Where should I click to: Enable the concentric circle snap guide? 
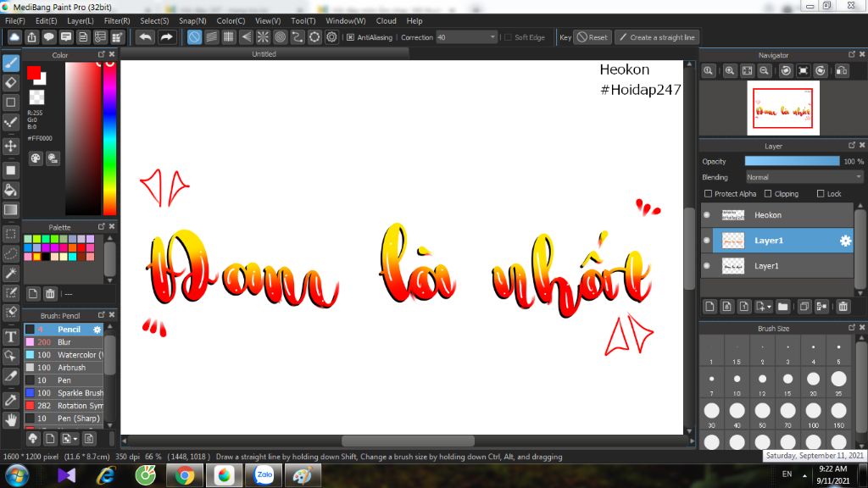coord(280,37)
